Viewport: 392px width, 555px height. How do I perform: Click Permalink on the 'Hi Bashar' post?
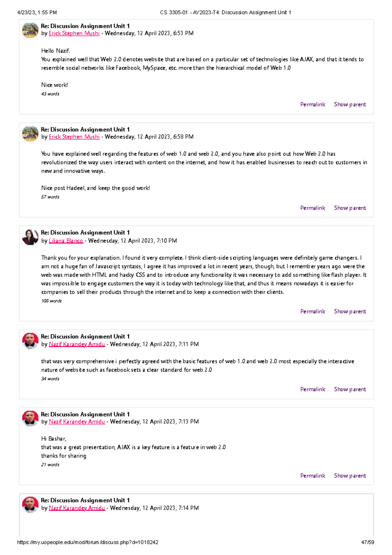pyautogui.click(x=313, y=476)
